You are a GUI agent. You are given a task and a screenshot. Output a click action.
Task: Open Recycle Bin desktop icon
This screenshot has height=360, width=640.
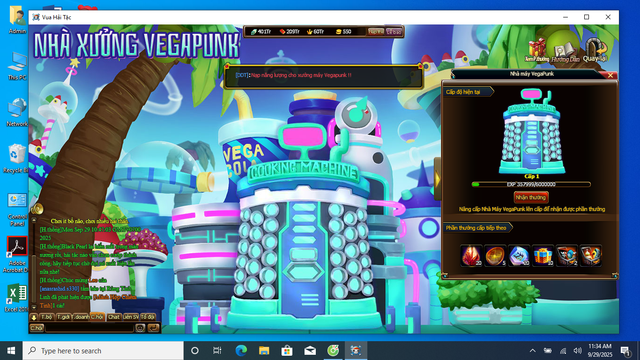(x=17, y=158)
